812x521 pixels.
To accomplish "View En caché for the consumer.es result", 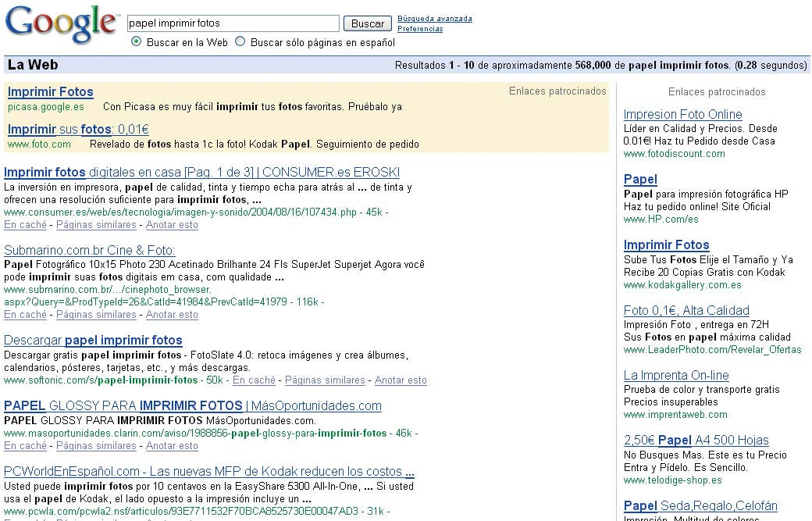I will click(x=25, y=225).
